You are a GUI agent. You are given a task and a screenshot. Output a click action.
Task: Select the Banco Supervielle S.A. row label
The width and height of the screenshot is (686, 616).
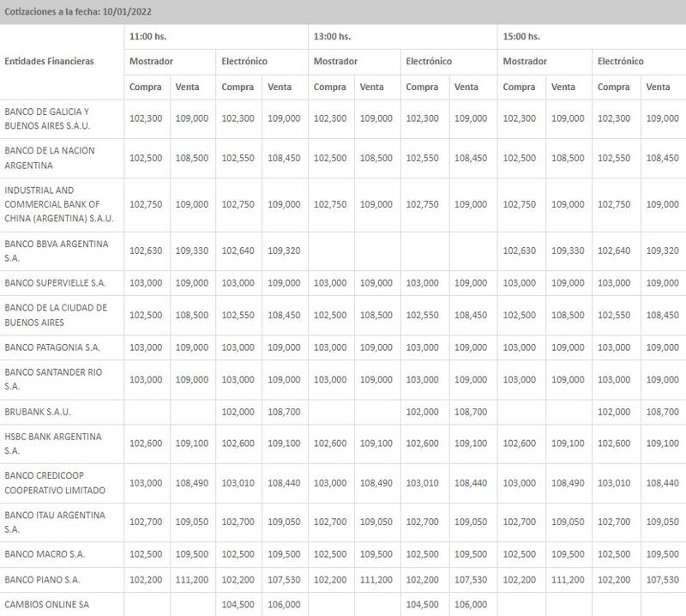point(55,282)
